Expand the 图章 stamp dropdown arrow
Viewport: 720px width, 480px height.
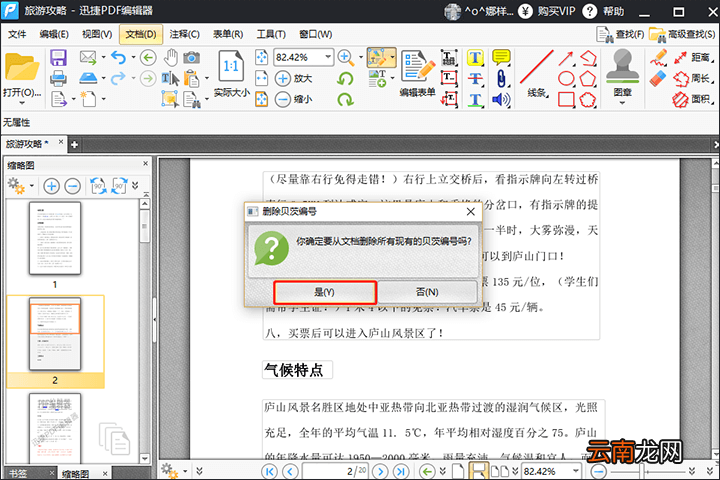pos(622,103)
